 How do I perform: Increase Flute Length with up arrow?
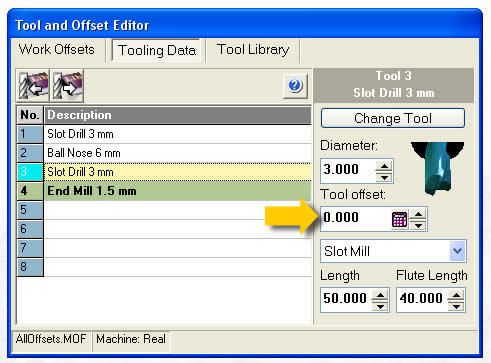tap(456, 295)
